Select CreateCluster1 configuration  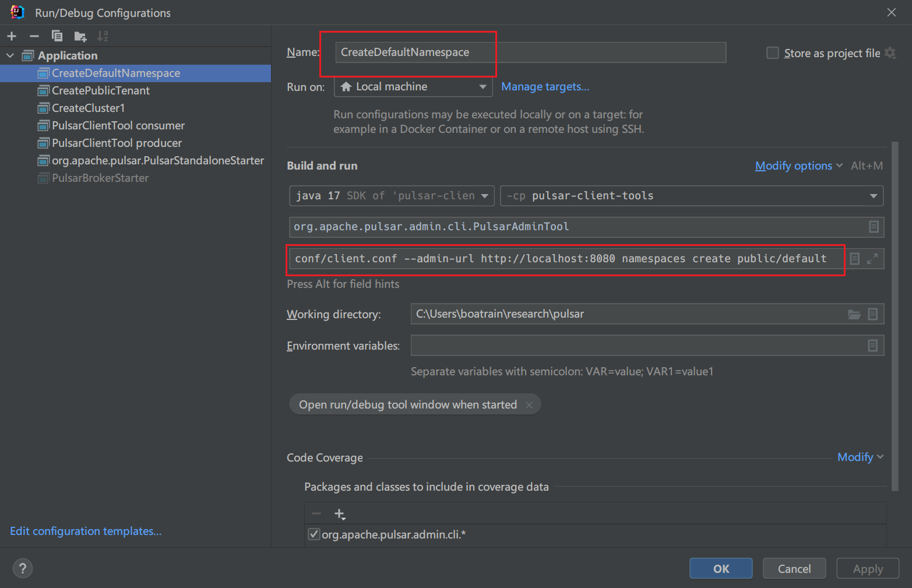(135, 108)
